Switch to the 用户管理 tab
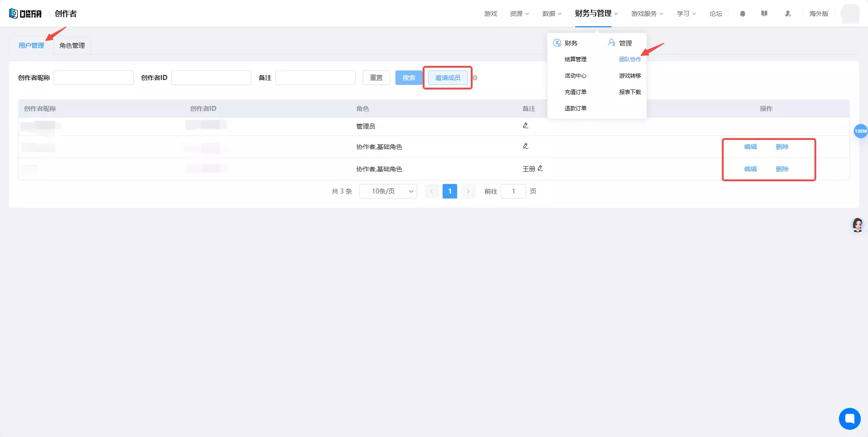The height and width of the screenshot is (437, 868). tap(31, 45)
